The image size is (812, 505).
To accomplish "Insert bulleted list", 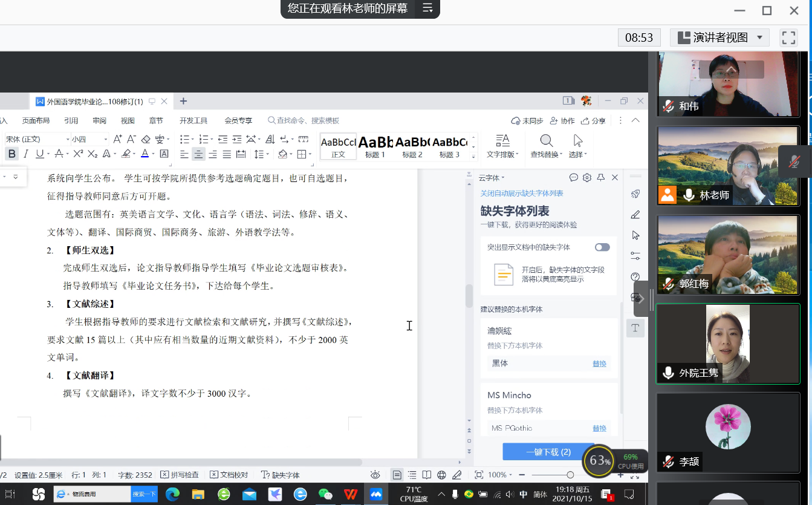I will click(x=185, y=139).
